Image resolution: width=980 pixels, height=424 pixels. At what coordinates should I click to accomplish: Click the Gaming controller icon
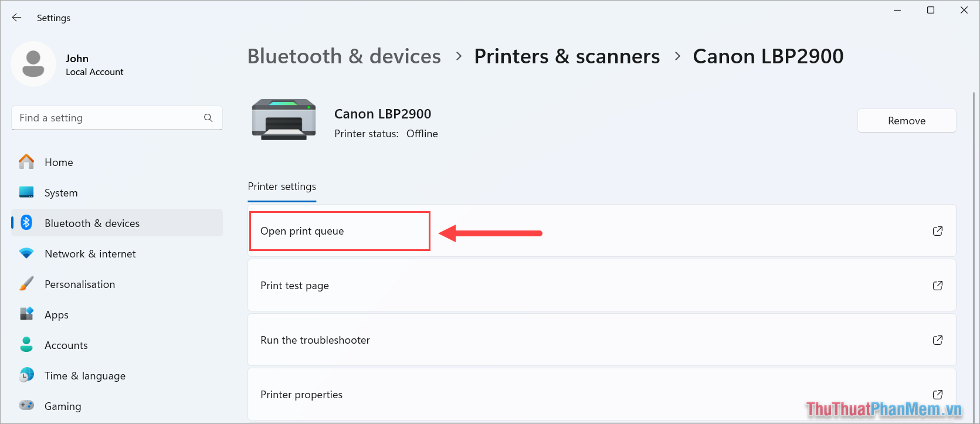(x=26, y=406)
